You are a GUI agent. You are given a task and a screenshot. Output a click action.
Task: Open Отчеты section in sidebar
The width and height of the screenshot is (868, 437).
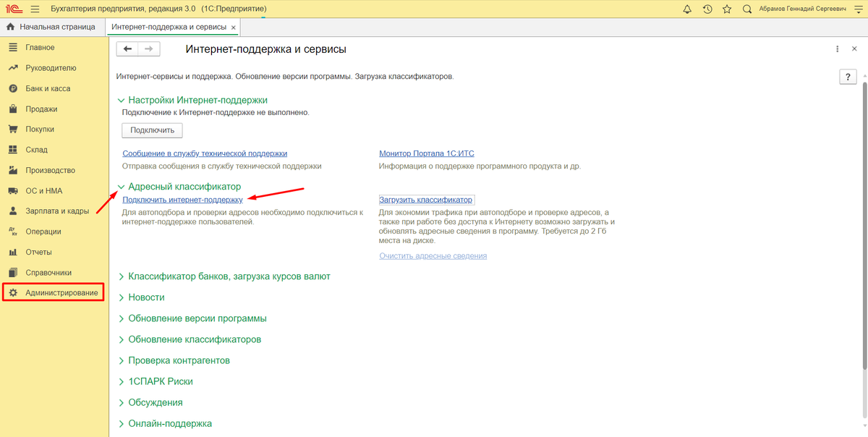[x=38, y=253]
